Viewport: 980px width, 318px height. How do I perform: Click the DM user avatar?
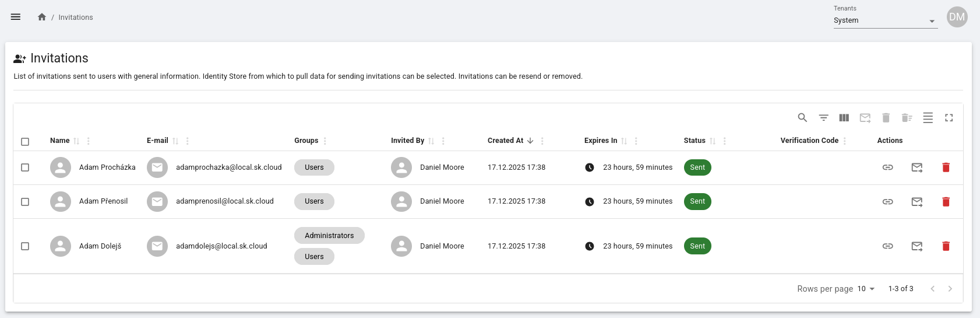point(957,17)
